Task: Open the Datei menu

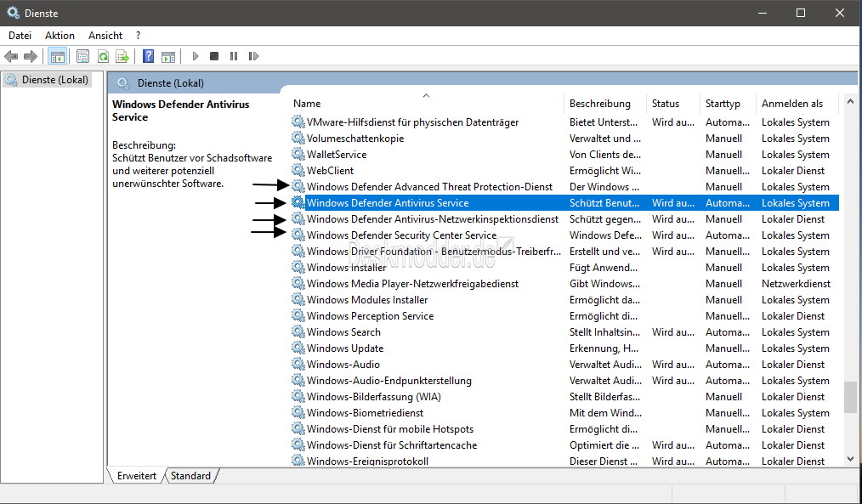Action: pyautogui.click(x=20, y=36)
